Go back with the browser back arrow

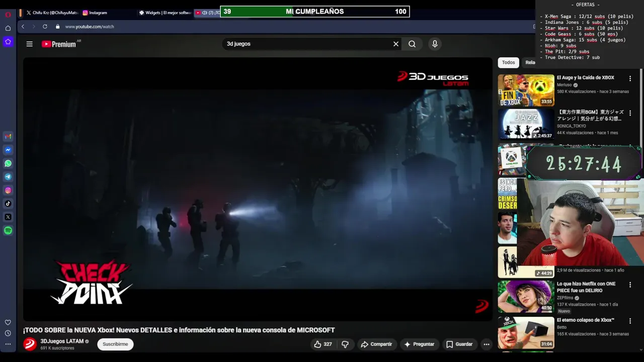(x=23, y=27)
